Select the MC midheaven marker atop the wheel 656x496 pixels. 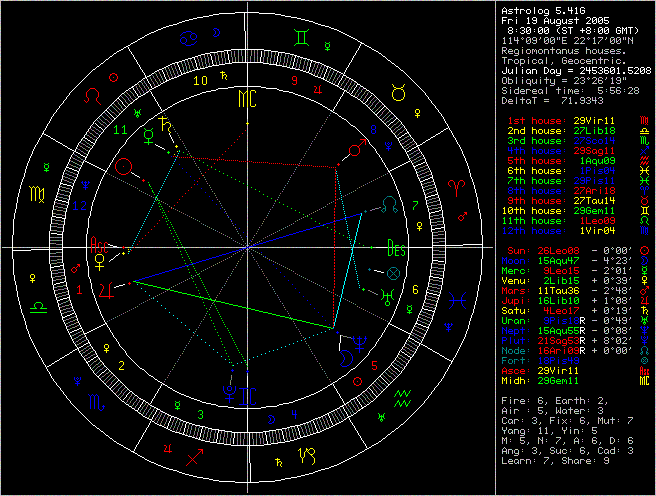246,100
